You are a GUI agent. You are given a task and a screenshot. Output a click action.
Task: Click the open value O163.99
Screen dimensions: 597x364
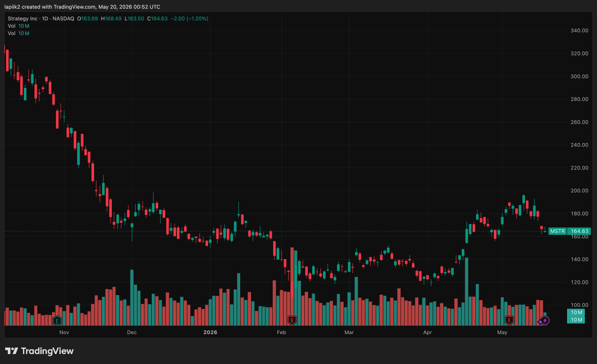point(88,18)
